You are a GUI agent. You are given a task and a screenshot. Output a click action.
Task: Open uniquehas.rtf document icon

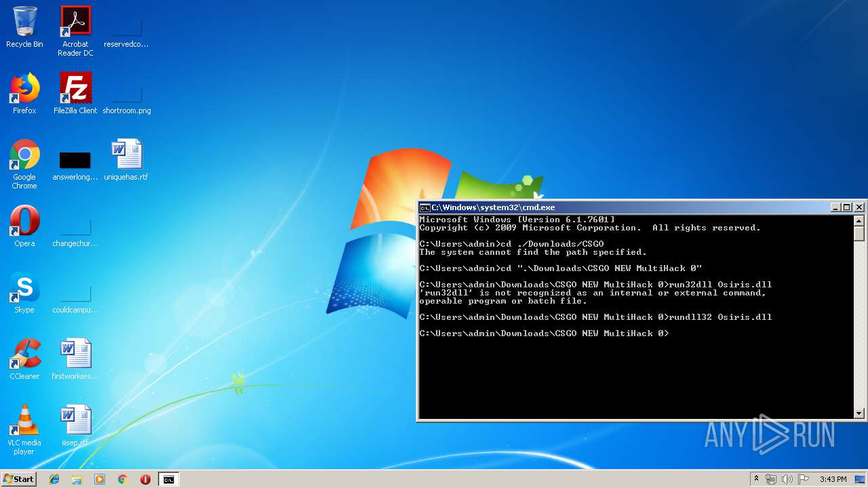coord(126,160)
